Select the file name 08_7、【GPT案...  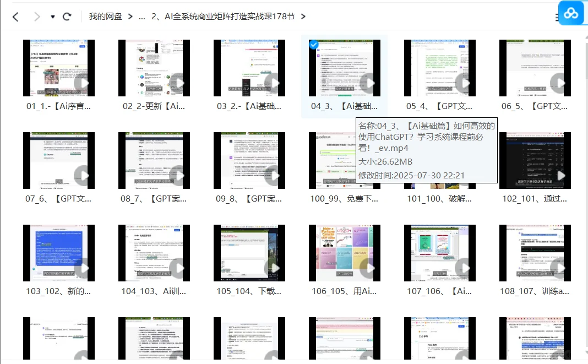click(154, 198)
